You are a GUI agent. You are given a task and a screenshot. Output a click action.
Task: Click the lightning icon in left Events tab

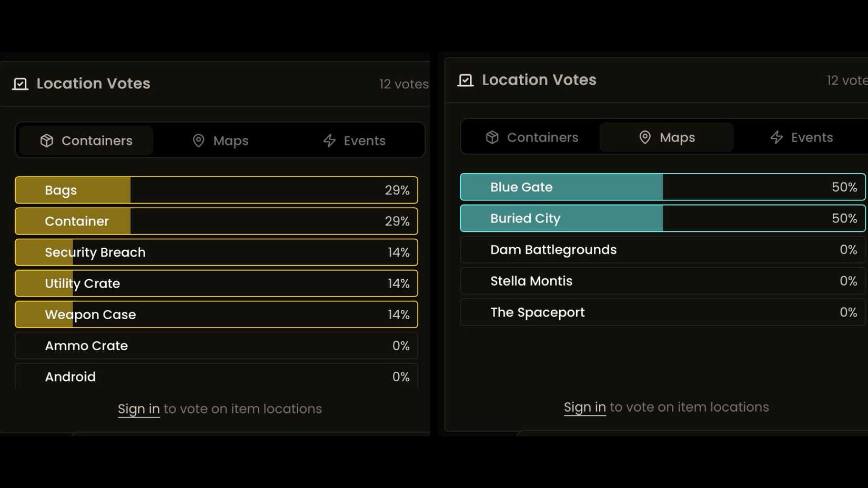click(329, 141)
